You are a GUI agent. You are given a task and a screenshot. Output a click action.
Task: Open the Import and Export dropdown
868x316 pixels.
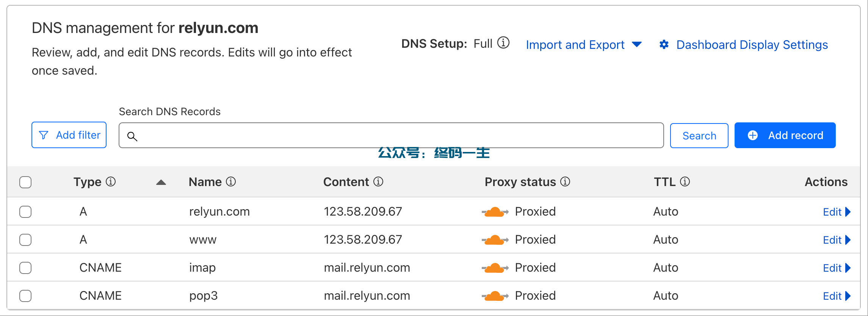point(584,45)
